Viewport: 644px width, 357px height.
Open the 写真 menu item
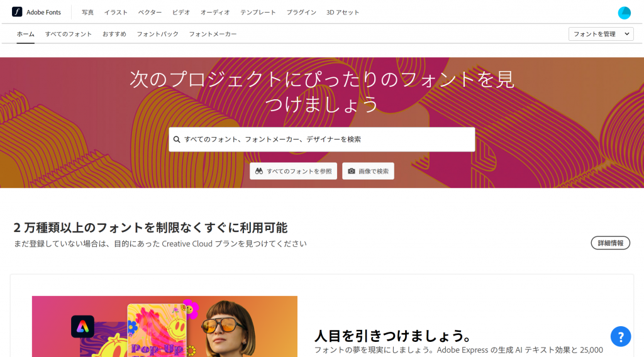pos(87,13)
